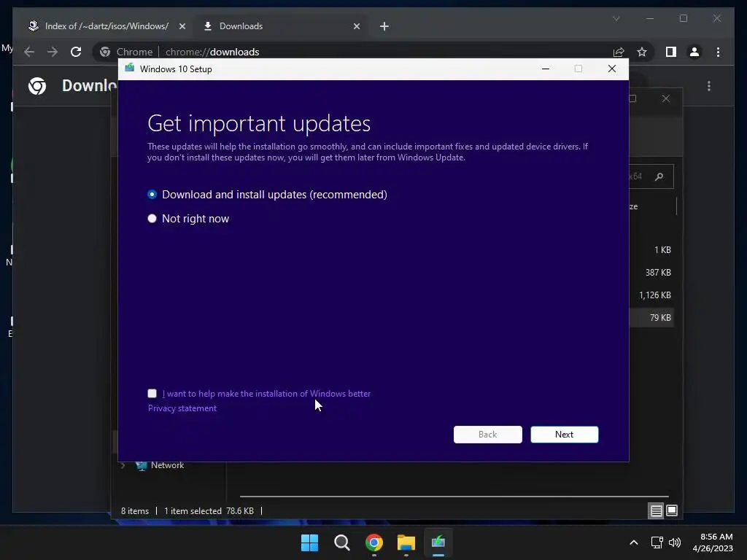Open Downloads page more actions menu
Viewport: 747px width, 560px height.
pyautogui.click(x=709, y=86)
